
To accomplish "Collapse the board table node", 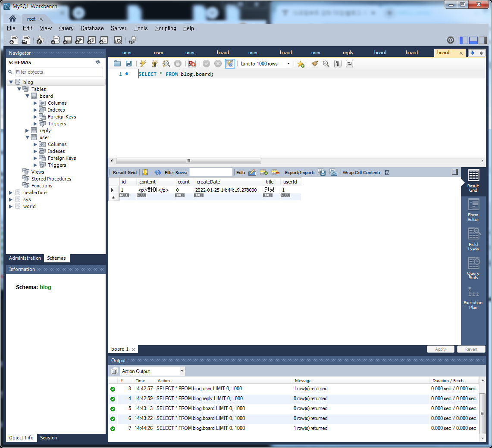I will pyautogui.click(x=27, y=96).
